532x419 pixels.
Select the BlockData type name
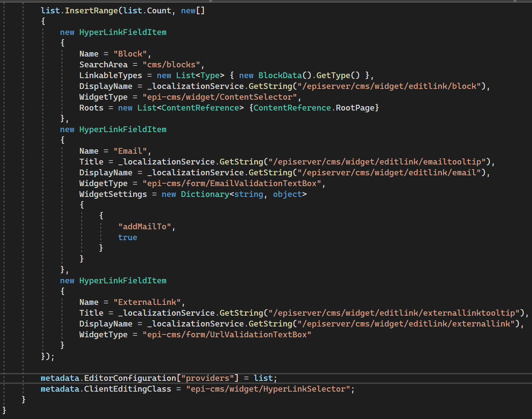pos(280,76)
